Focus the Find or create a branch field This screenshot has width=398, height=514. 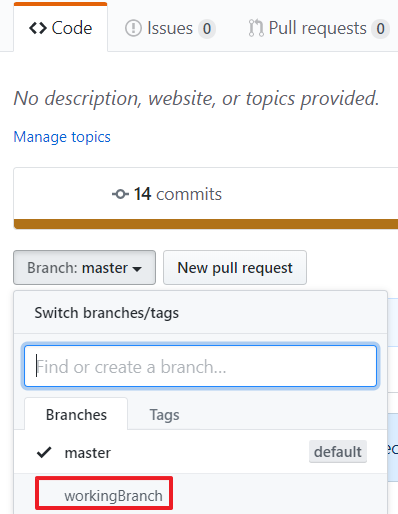click(200, 366)
